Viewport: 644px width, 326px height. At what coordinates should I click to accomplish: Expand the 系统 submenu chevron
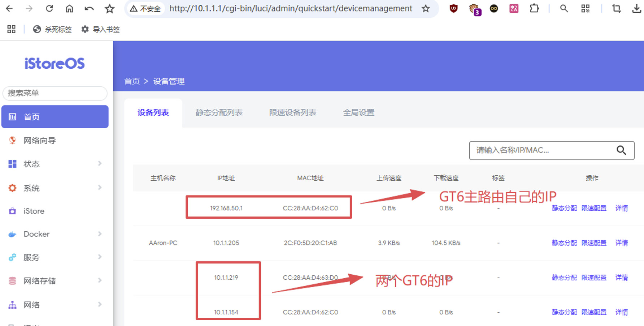coord(100,187)
